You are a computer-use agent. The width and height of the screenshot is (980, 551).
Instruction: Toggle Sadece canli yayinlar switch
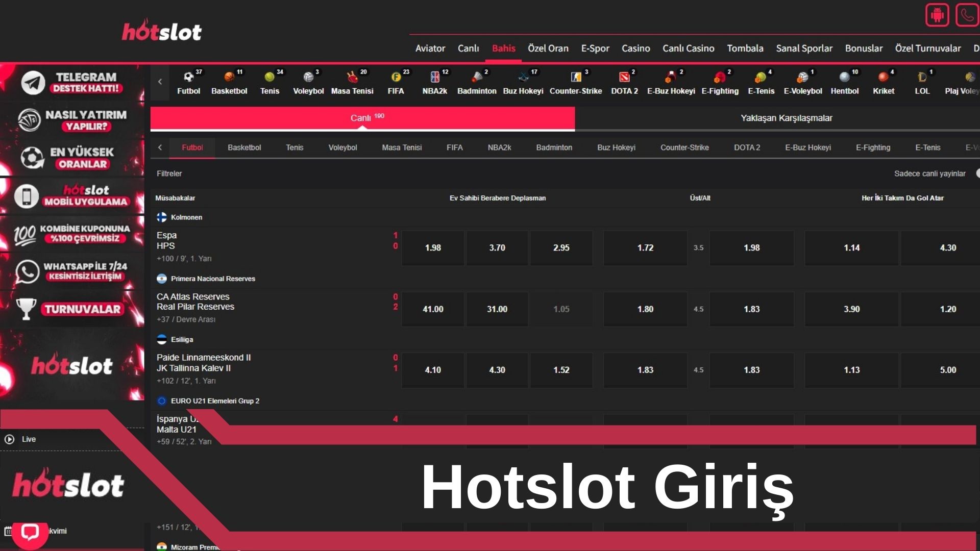[977, 173]
